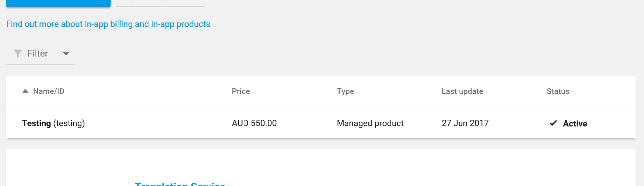Viewport: 644px width, 186px height.
Task: Click the Active status checkmark icon
Action: (553, 123)
